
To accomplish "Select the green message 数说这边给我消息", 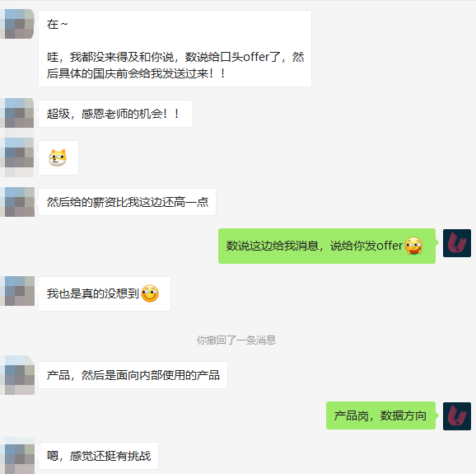I will point(327,246).
